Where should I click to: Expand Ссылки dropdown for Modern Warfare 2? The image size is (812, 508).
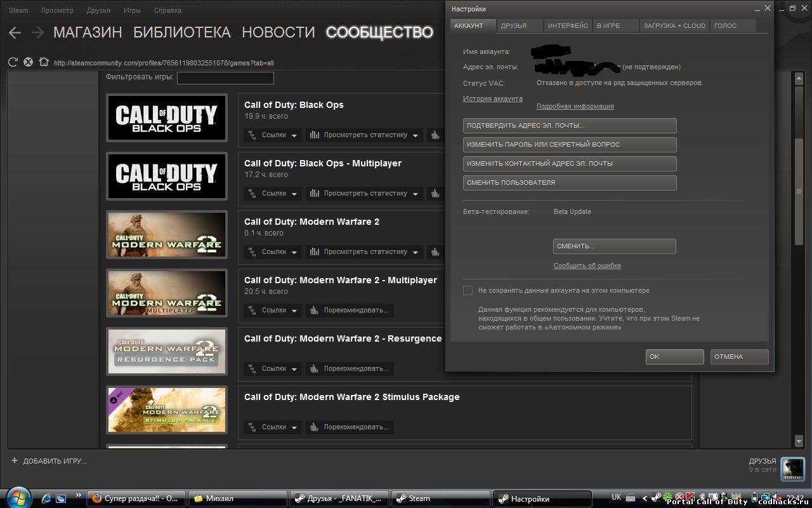[x=273, y=251]
